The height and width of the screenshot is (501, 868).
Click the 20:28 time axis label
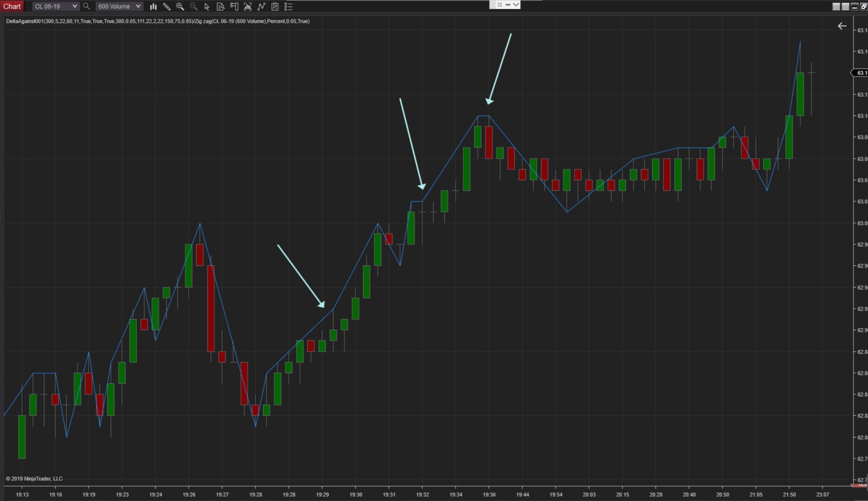[656, 495]
